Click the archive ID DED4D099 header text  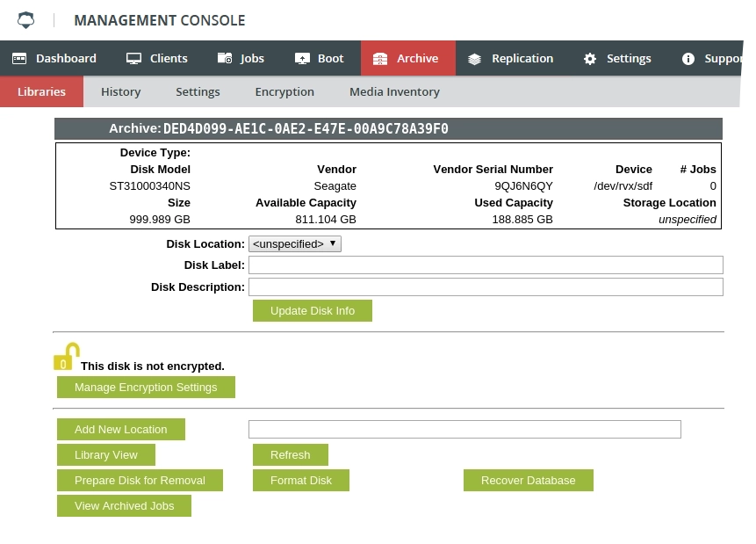(x=306, y=129)
